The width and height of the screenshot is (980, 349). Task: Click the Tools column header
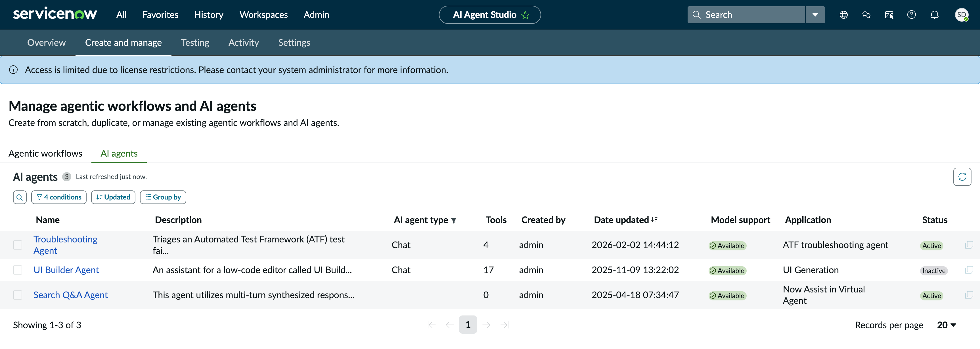tap(496, 220)
